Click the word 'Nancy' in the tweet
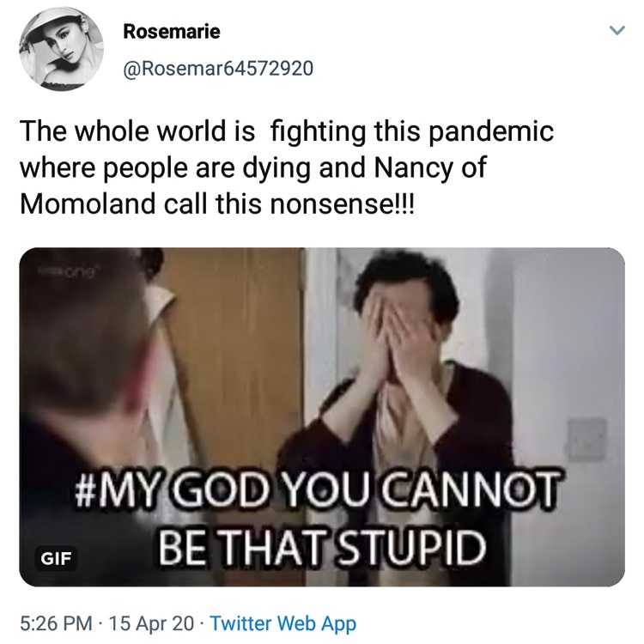 (x=413, y=168)
